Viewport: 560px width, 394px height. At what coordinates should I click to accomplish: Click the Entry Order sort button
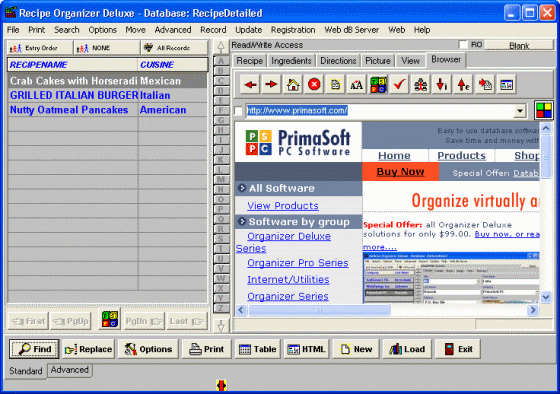40,48
